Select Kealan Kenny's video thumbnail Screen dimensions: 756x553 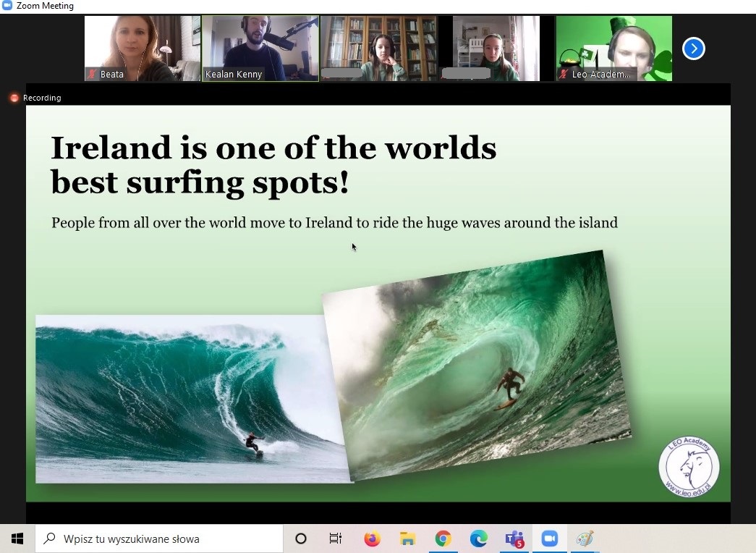pyautogui.click(x=260, y=48)
